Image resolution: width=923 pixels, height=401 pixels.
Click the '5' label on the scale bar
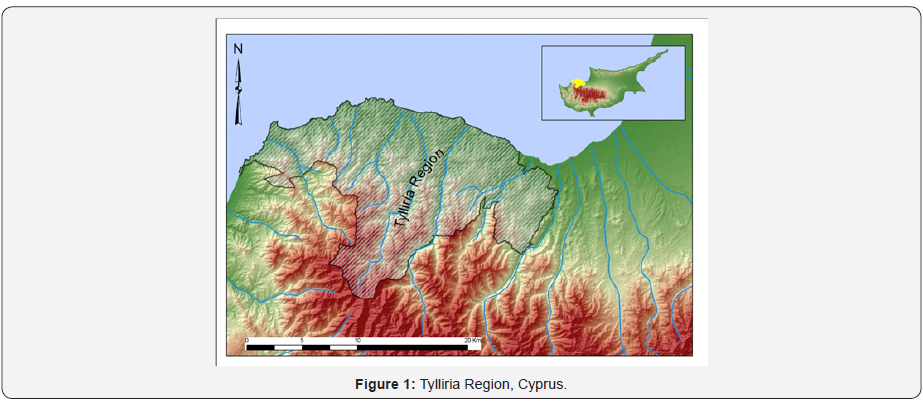(302, 340)
